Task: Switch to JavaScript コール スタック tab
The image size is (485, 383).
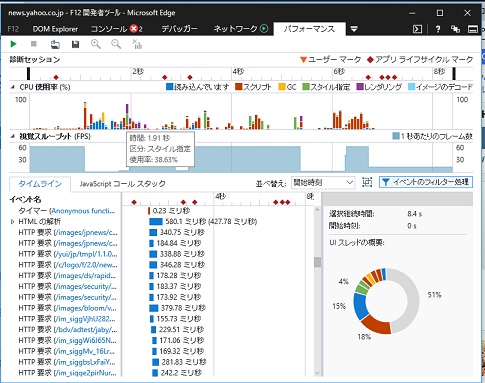Action: click(122, 184)
